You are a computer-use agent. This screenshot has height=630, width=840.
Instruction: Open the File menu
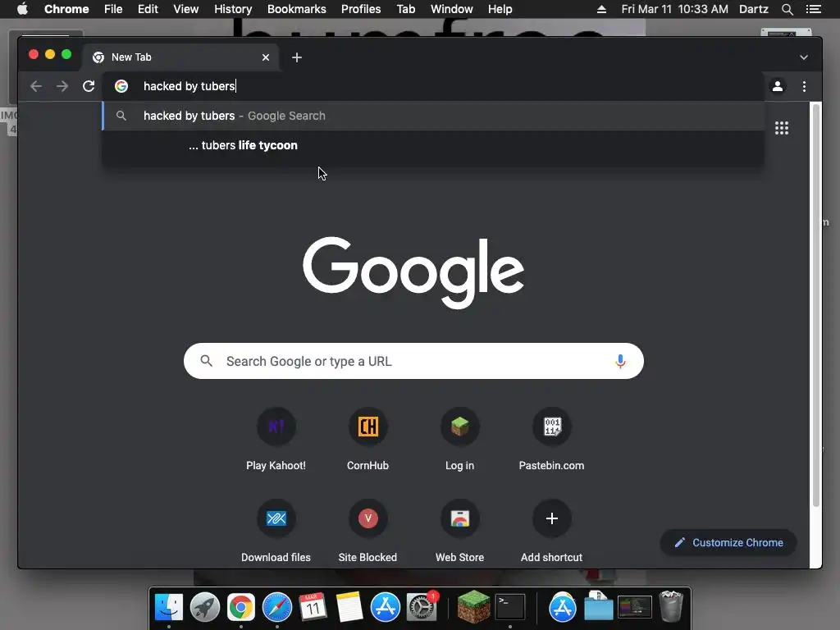click(x=113, y=9)
